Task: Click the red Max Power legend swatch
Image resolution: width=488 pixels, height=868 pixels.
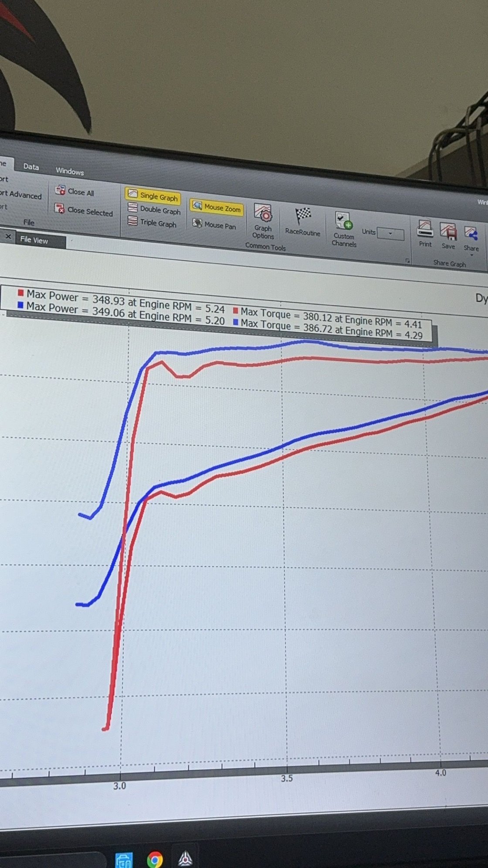Action: (20, 293)
